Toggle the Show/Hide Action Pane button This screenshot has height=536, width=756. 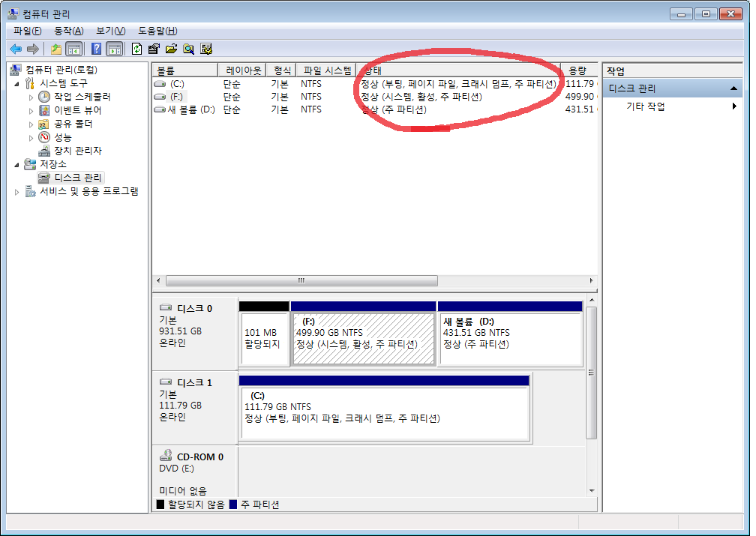tap(114, 49)
